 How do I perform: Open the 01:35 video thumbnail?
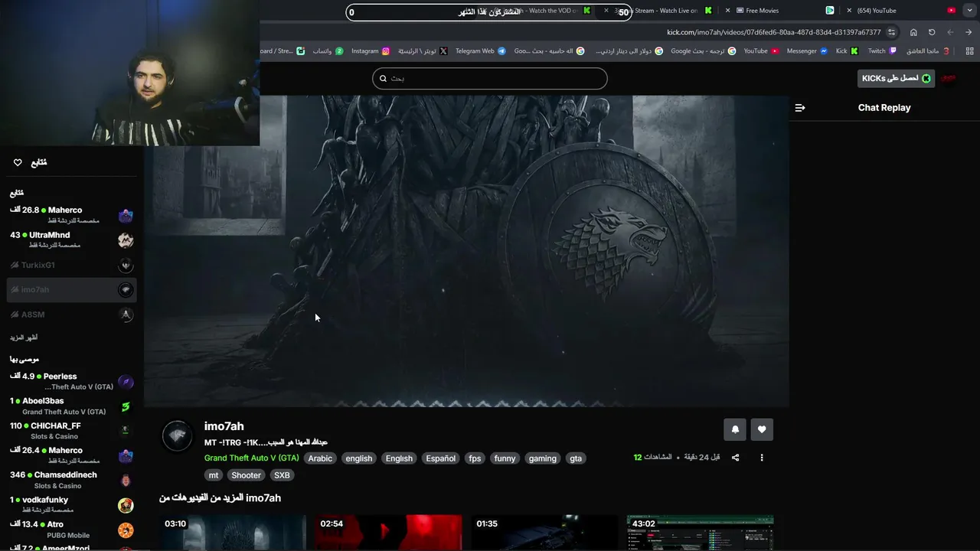pyautogui.click(x=544, y=533)
